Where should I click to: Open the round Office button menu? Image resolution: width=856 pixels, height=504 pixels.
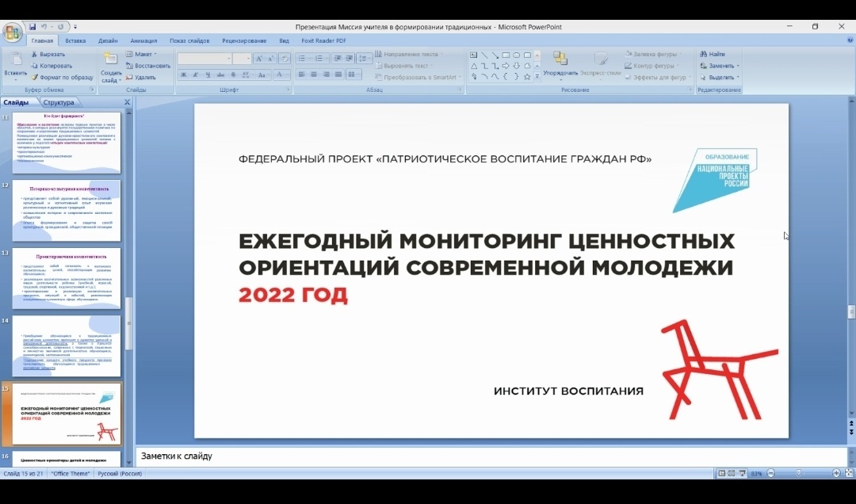[12, 32]
